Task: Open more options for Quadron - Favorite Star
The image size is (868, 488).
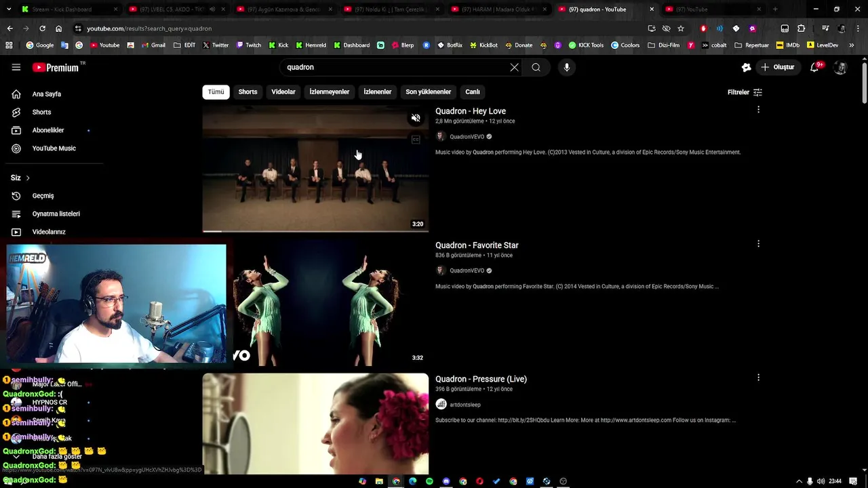Action: pyautogui.click(x=758, y=243)
